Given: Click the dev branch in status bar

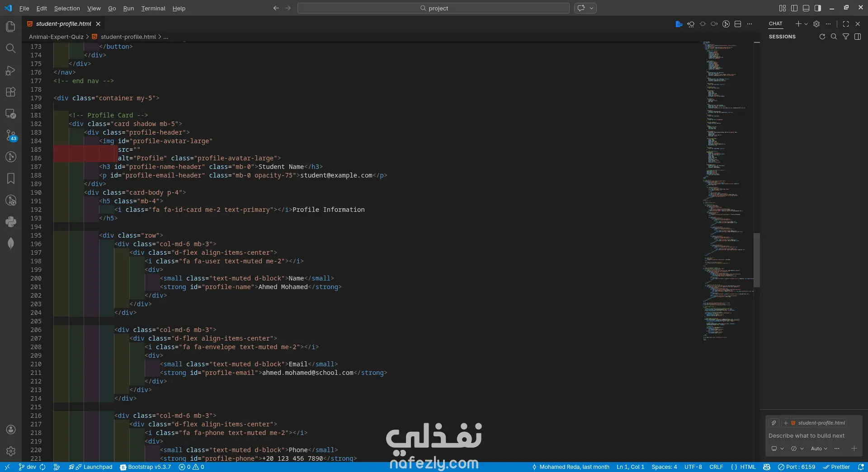Looking at the screenshot, I should [x=27, y=467].
